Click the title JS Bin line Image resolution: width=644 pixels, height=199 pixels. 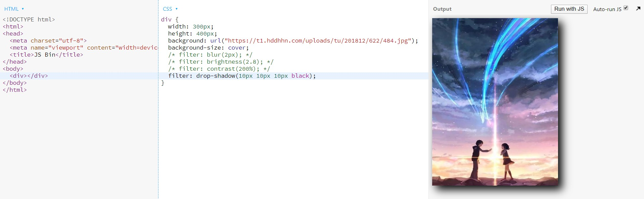click(x=46, y=55)
